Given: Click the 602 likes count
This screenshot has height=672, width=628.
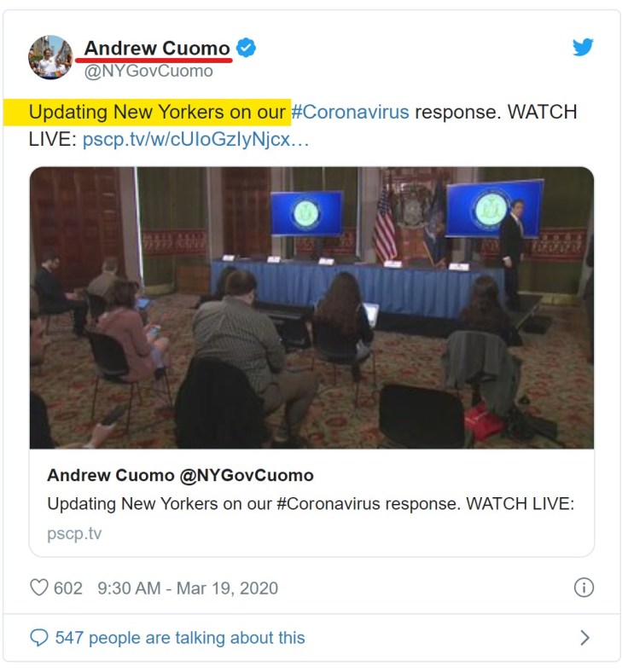Looking at the screenshot, I should click(67, 588).
